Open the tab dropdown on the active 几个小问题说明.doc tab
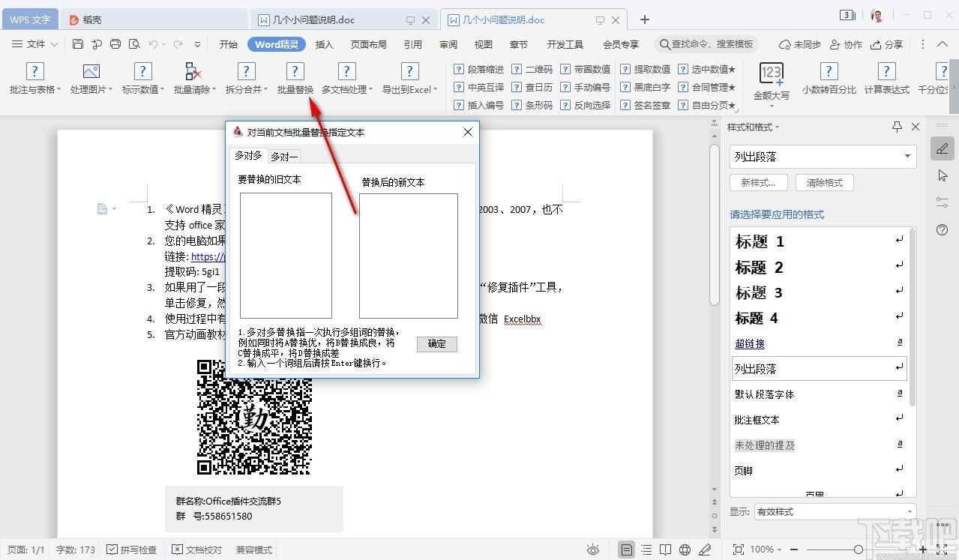The image size is (959, 560). pos(599,20)
